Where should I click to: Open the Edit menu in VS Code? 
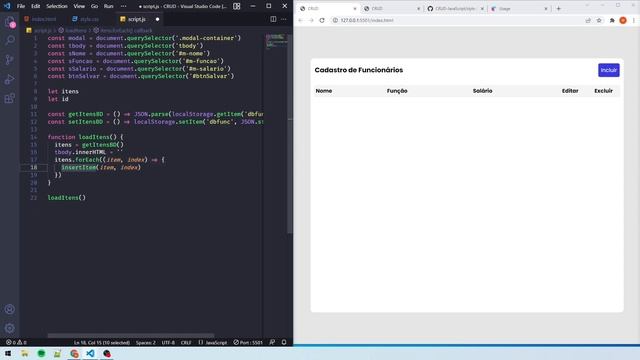pyautogui.click(x=36, y=6)
